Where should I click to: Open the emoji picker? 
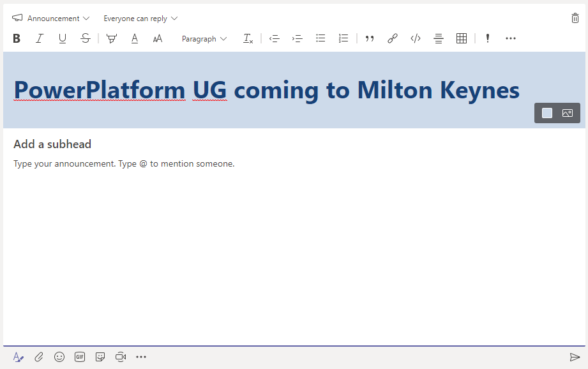coord(59,357)
